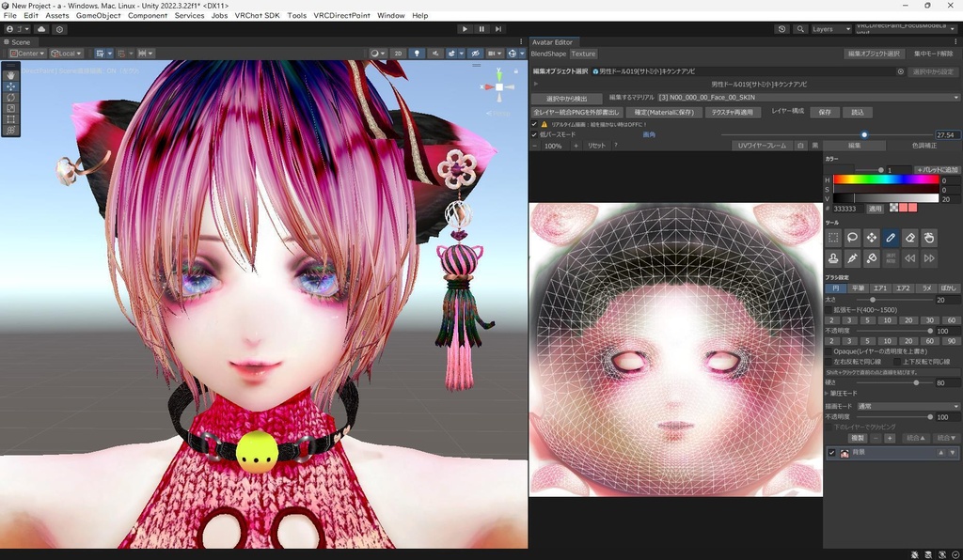Click the undo rewind arrows icon
This screenshot has width=963, height=560.
pos(910,258)
